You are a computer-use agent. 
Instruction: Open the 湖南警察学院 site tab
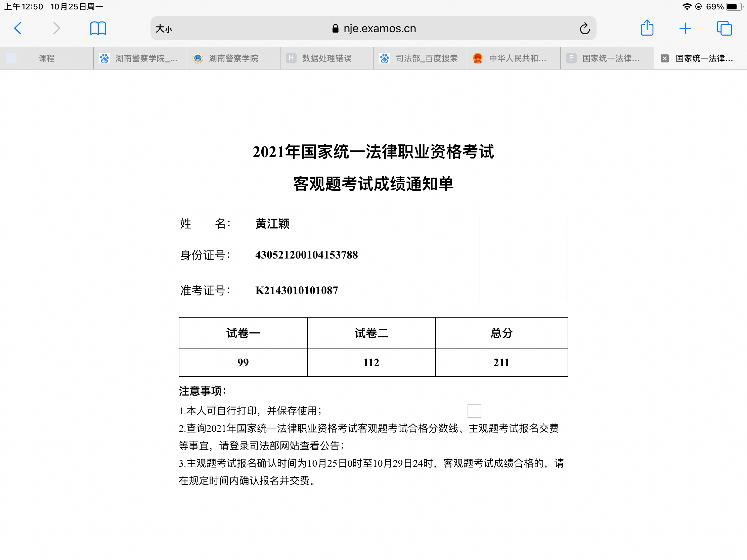[x=233, y=58]
